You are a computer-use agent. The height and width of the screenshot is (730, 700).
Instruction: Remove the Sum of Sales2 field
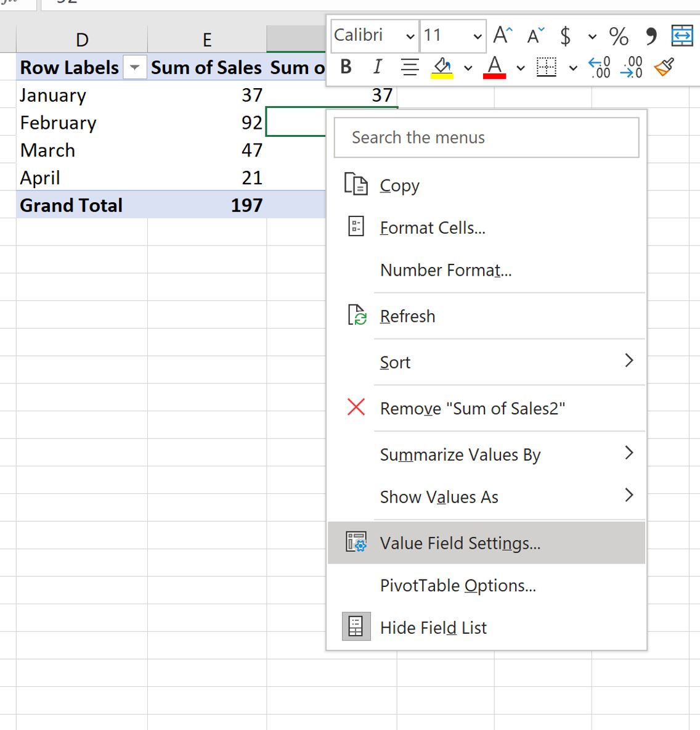coord(473,408)
